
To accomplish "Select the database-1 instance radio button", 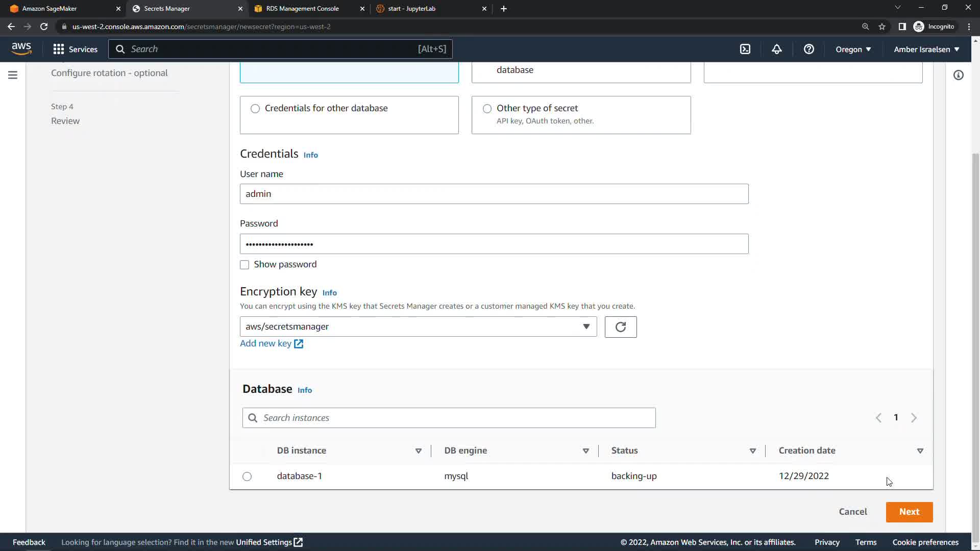I will pos(247,477).
